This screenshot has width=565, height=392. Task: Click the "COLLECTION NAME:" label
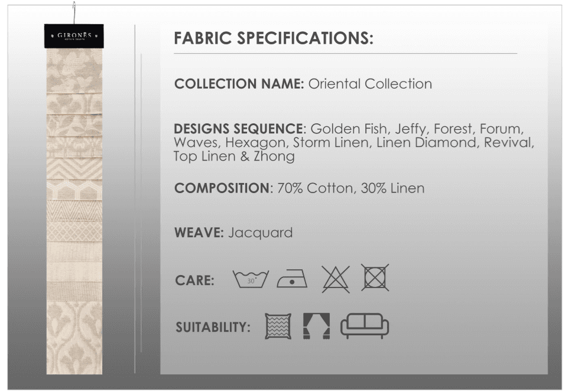click(x=239, y=84)
